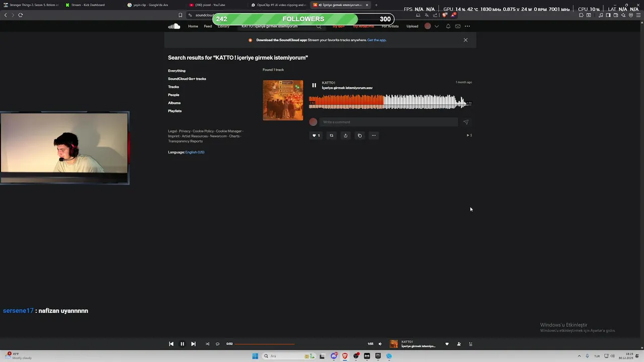Open Epic Games from taskbar
This screenshot has height=362, width=644.
[378, 356]
